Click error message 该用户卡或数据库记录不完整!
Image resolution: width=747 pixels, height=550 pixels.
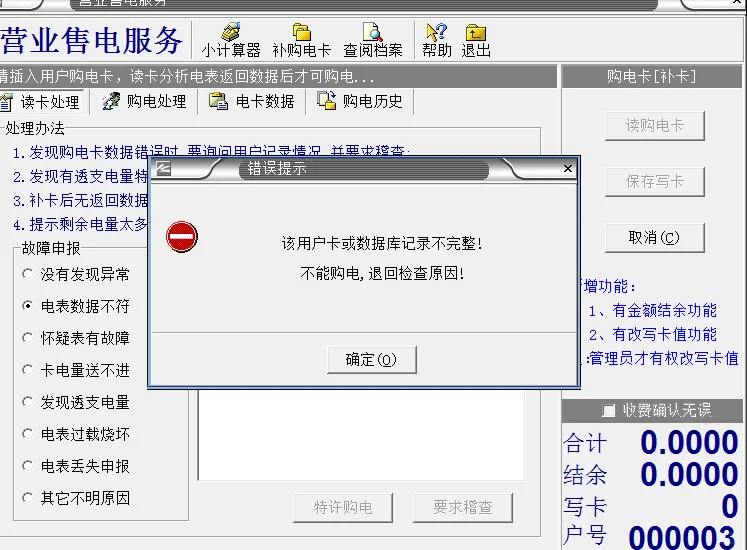[x=382, y=244]
